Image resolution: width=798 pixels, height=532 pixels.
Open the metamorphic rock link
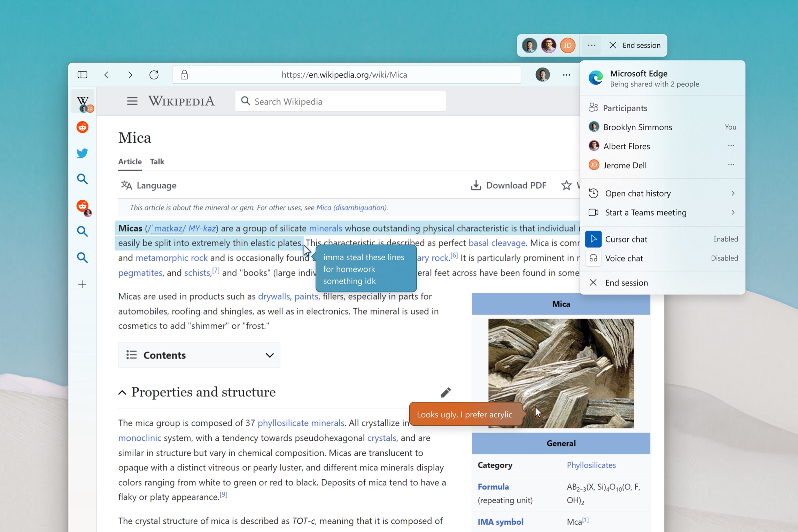(171, 258)
